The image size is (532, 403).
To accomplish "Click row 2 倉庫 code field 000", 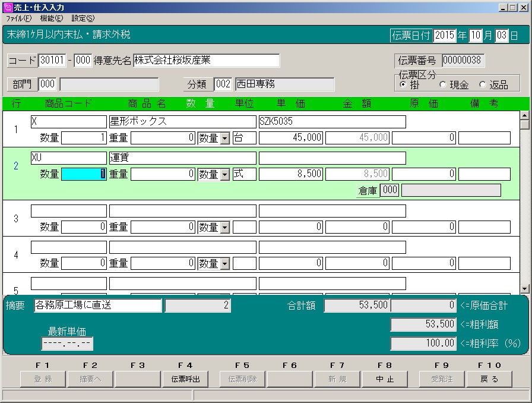I will (389, 190).
